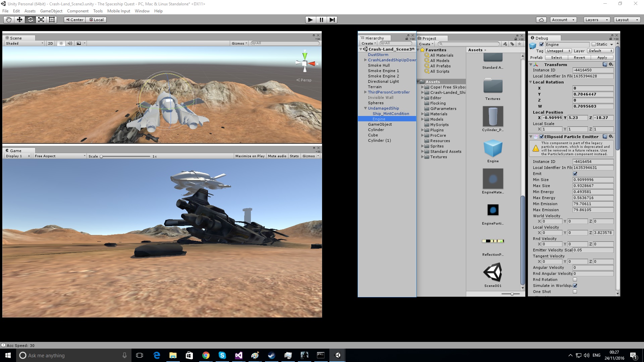Open Shaded draw mode dropdown
Image resolution: width=644 pixels, height=362 pixels.
click(24, 43)
